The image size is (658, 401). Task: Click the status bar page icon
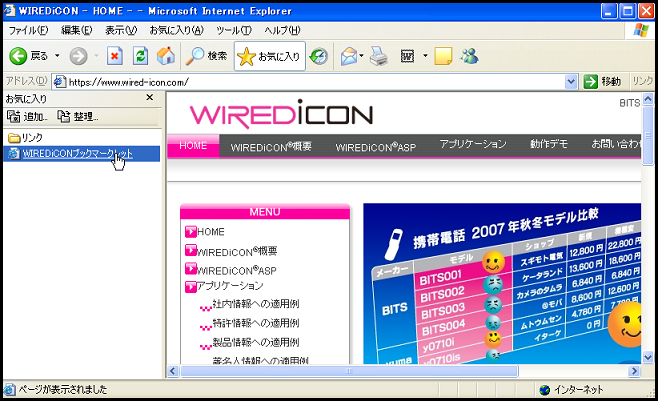click(10, 390)
